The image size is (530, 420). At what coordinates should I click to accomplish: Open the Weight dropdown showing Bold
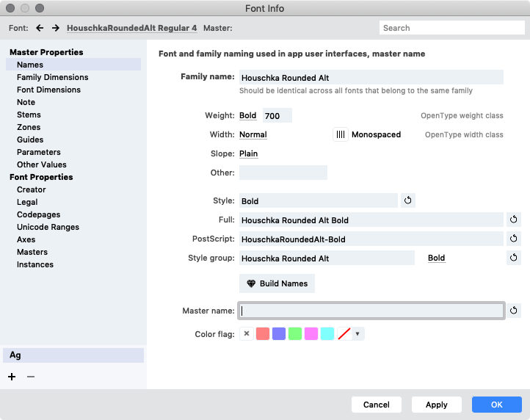(x=248, y=116)
